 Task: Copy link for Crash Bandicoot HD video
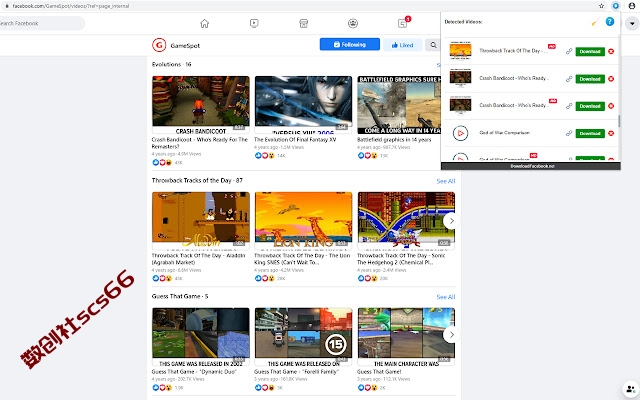(x=569, y=106)
